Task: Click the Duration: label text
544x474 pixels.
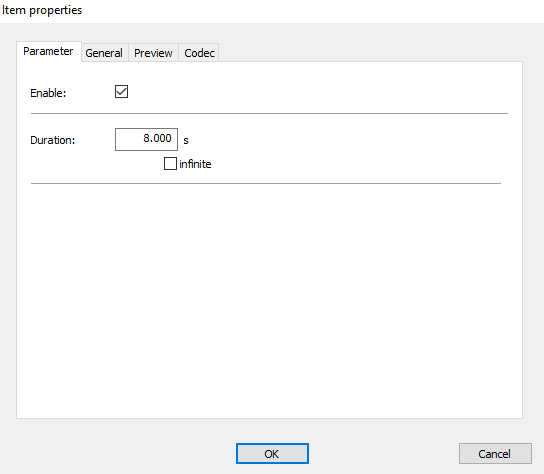Action: click(53, 140)
